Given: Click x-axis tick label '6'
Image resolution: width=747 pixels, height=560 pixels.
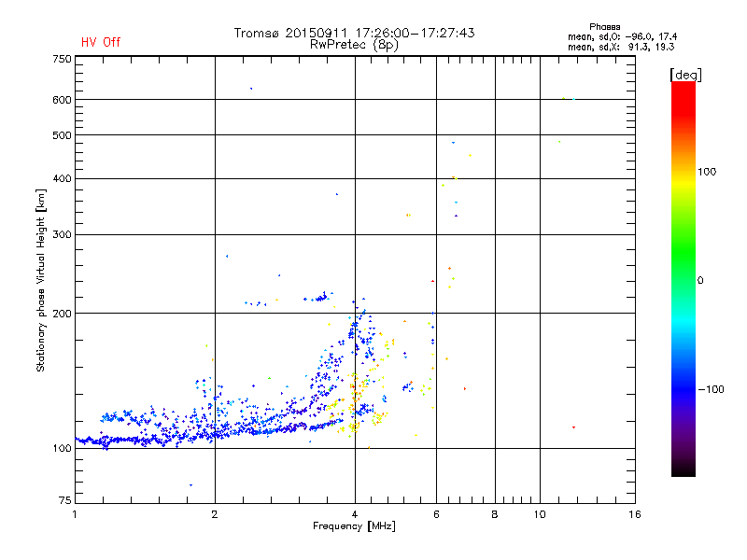Looking at the screenshot, I should [x=436, y=514].
